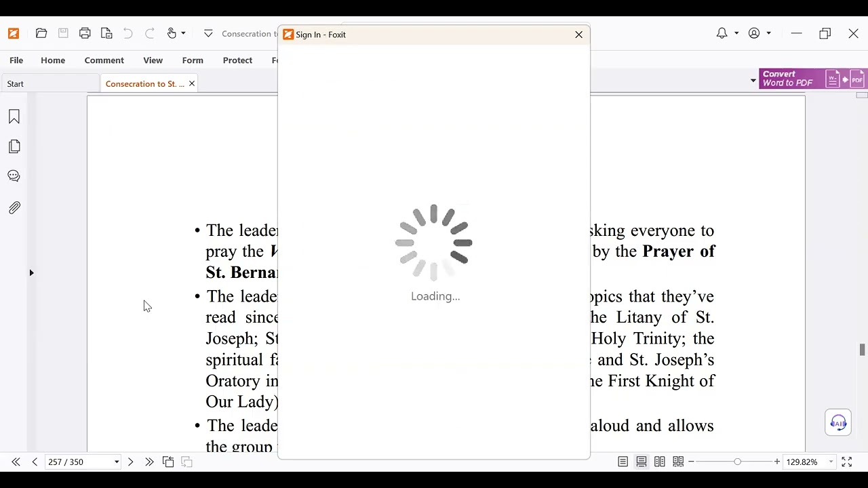This screenshot has height=488, width=868.
Task: Open the Attachments paperclip panel icon
Action: [14, 207]
